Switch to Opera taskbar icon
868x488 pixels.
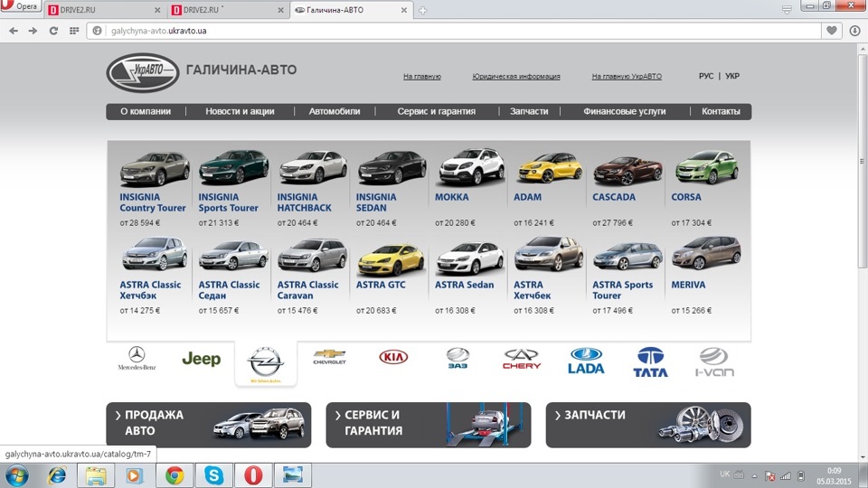[x=253, y=476]
